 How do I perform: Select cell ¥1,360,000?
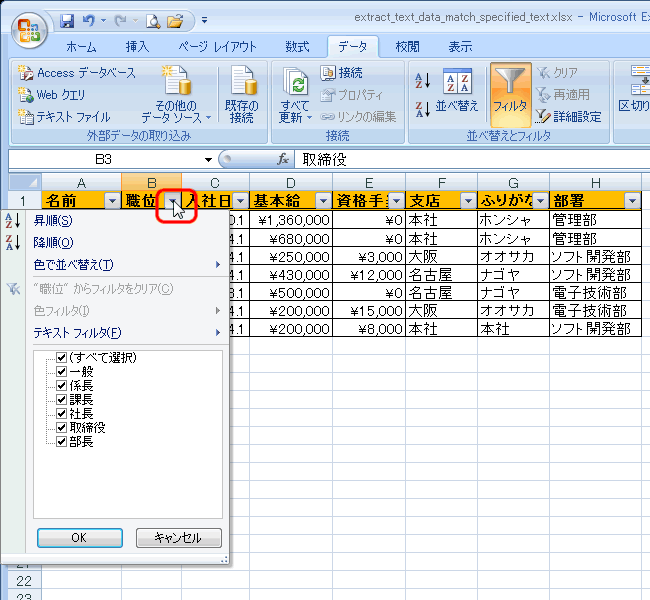(x=291, y=220)
